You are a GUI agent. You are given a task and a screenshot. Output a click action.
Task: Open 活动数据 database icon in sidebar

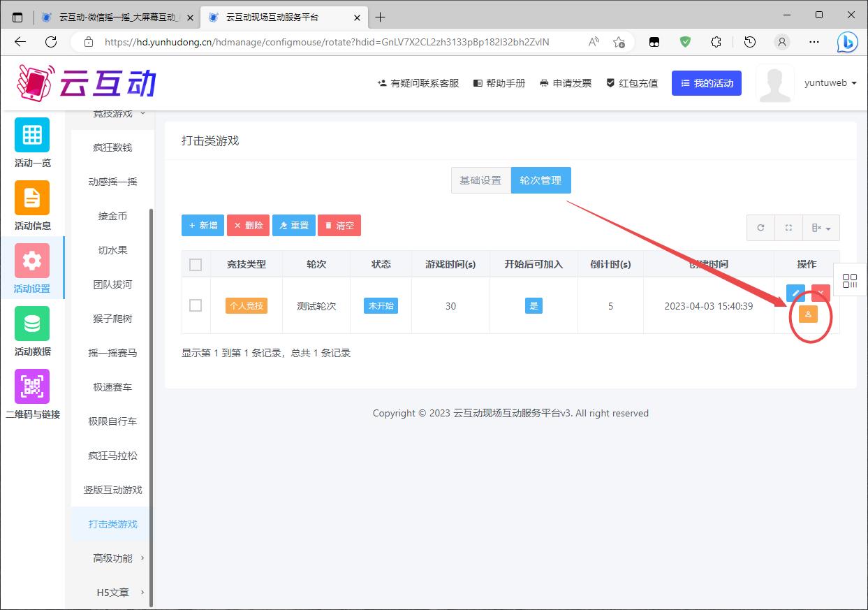(32, 324)
